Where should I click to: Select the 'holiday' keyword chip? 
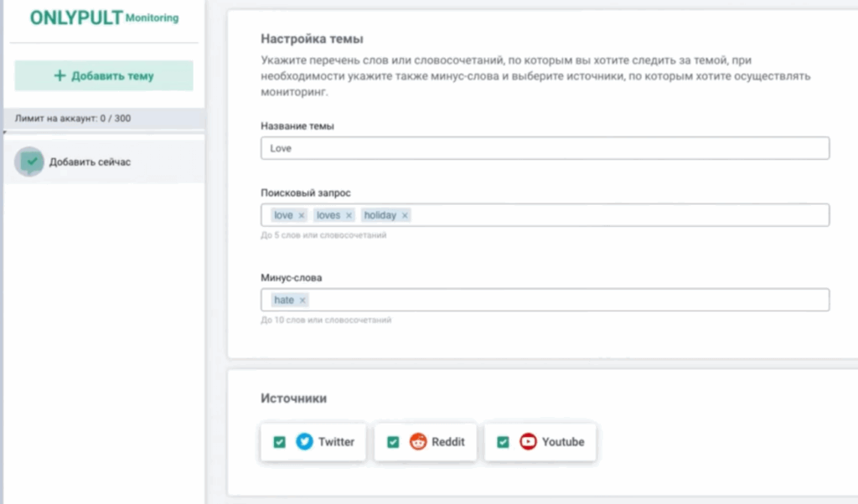point(380,216)
